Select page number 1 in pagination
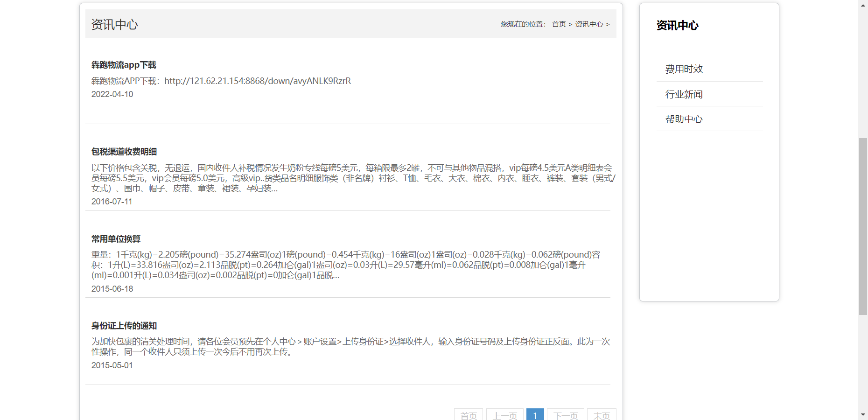This screenshot has height=420, width=868. pyautogui.click(x=535, y=415)
